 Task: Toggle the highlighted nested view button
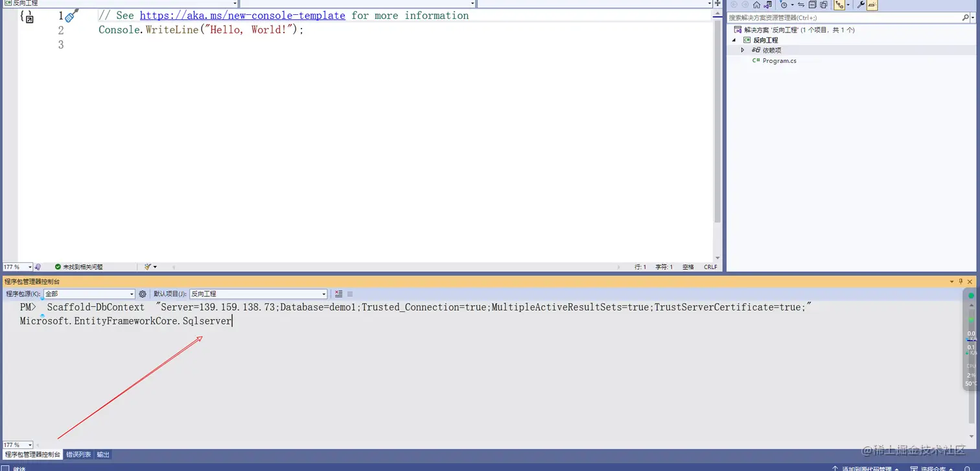(839, 5)
